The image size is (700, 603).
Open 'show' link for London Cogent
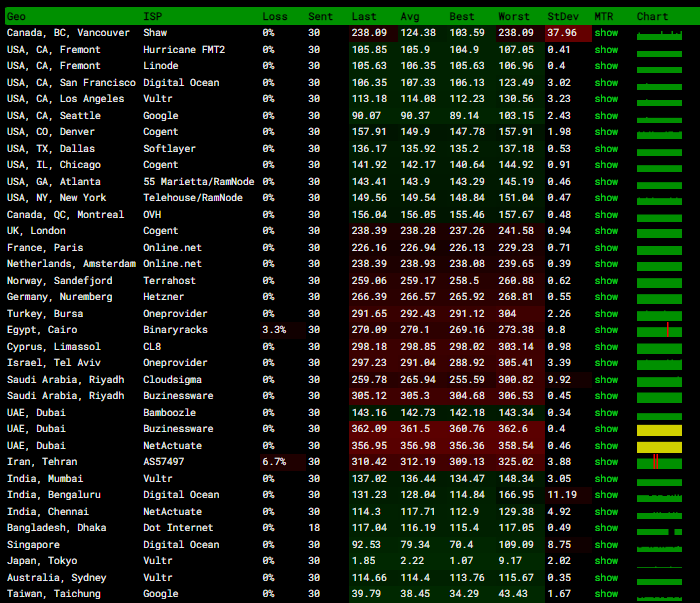606,231
